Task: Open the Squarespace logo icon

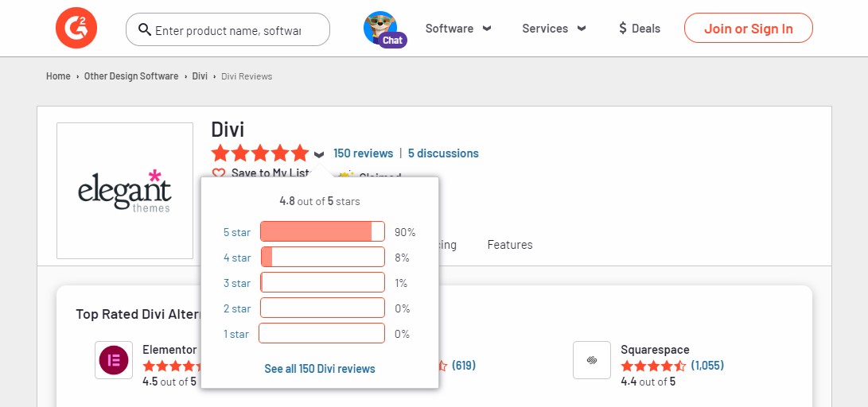Action: 592,360
